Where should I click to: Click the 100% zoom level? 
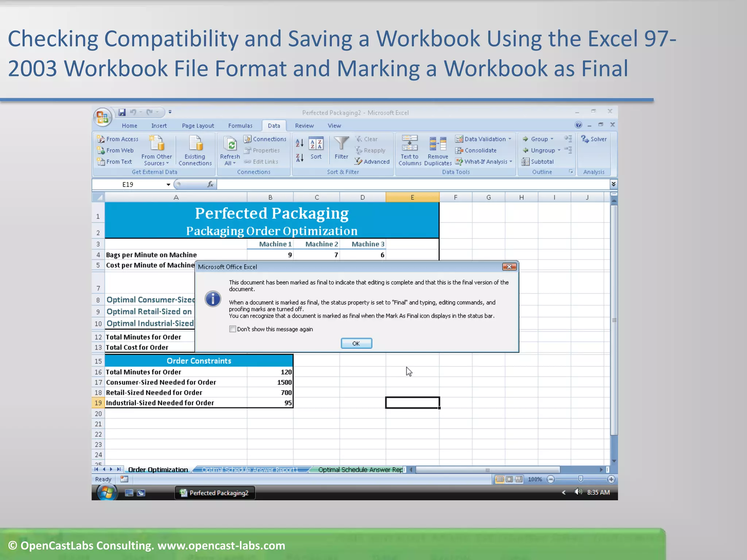[x=535, y=479]
